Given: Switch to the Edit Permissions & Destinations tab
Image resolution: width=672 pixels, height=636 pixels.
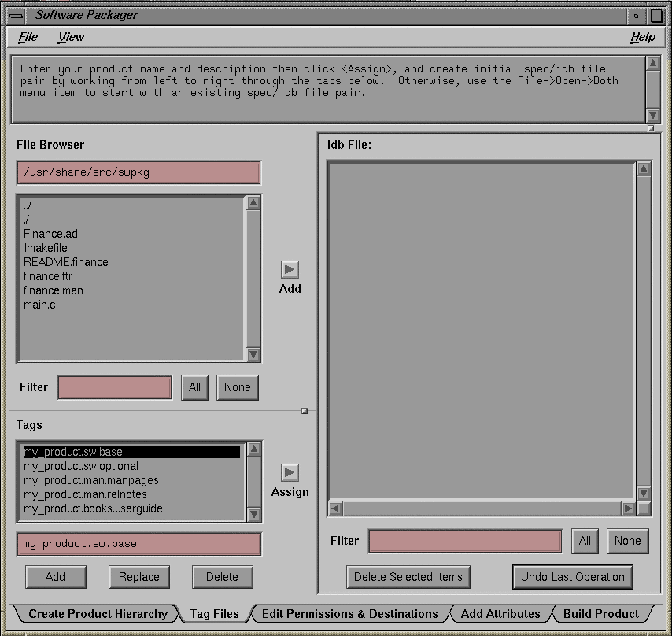Looking at the screenshot, I should click(x=350, y=613).
